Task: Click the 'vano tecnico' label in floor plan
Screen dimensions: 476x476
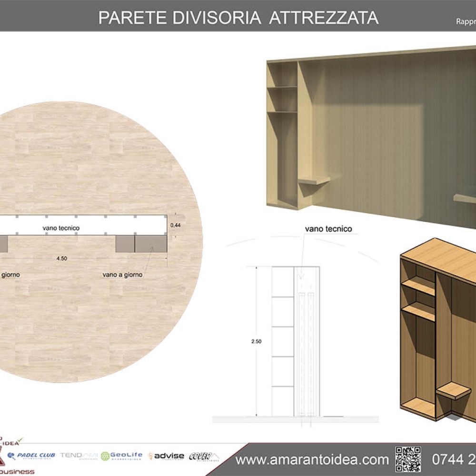Action: pyautogui.click(x=61, y=228)
